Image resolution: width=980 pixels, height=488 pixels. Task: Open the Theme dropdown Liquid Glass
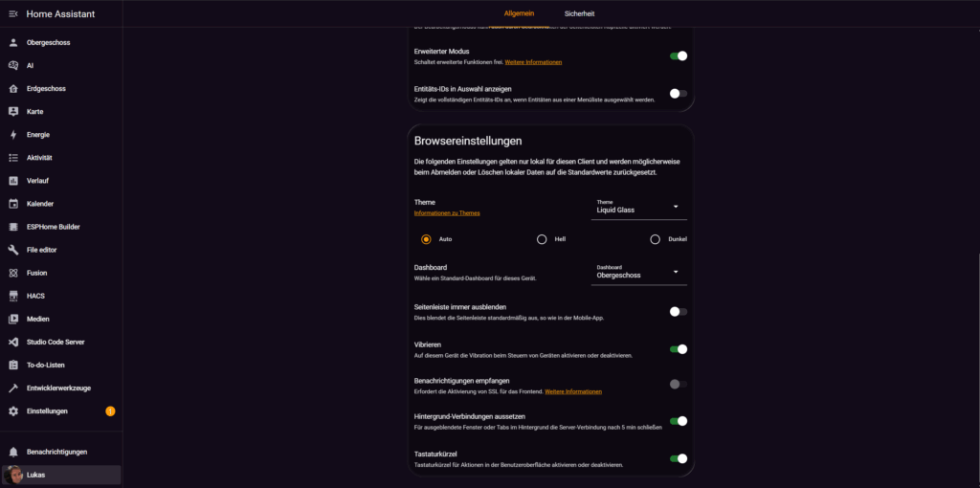click(x=638, y=207)
